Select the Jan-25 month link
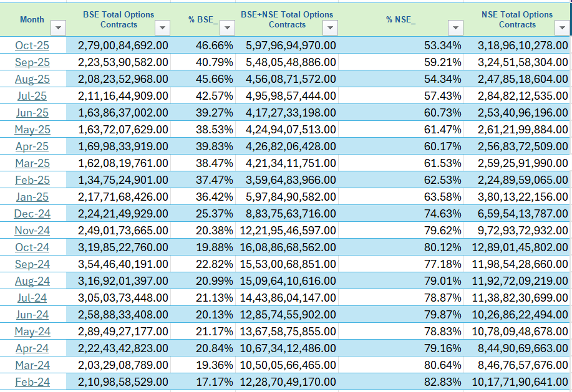The height and width of the screenshot is (392, 572). coord(32,197)
